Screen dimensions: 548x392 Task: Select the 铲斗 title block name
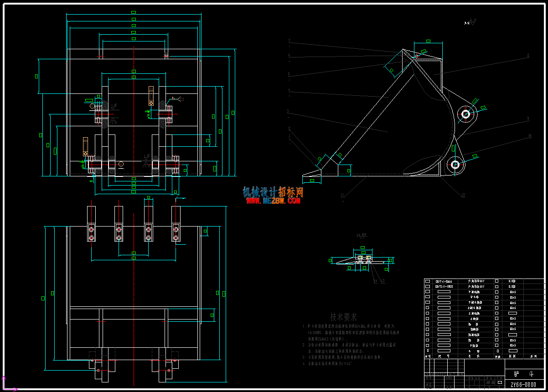click(x=523, y=374)
